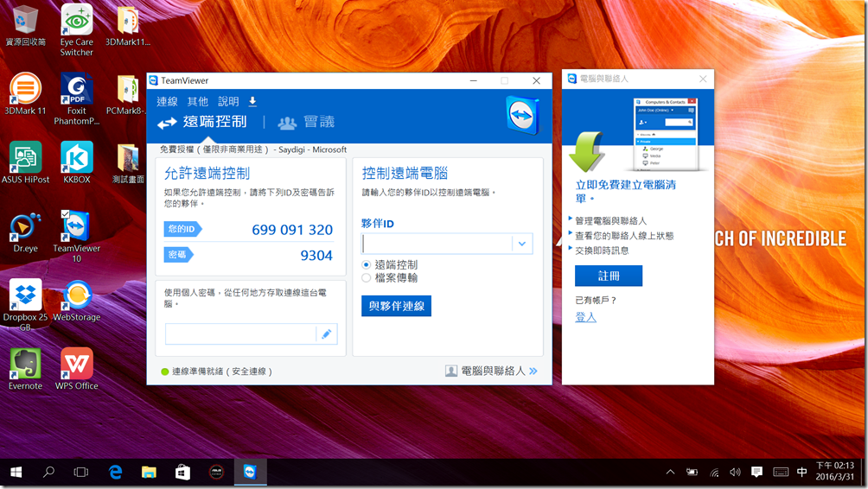Open the Dropbox 25 GB desktop icon
868x489 pixels.
(x=25, y=305)
